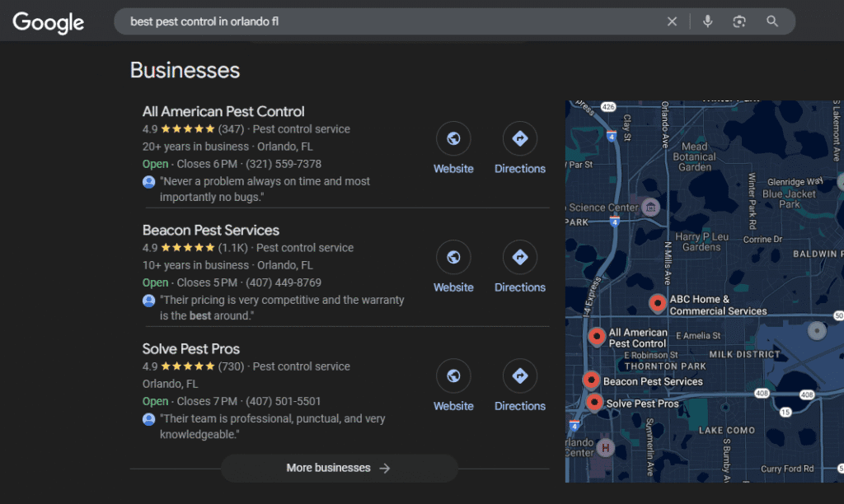844x504 pixels.
Task: Select the Solve Pest Pros map pin
Action: (595, 402)
